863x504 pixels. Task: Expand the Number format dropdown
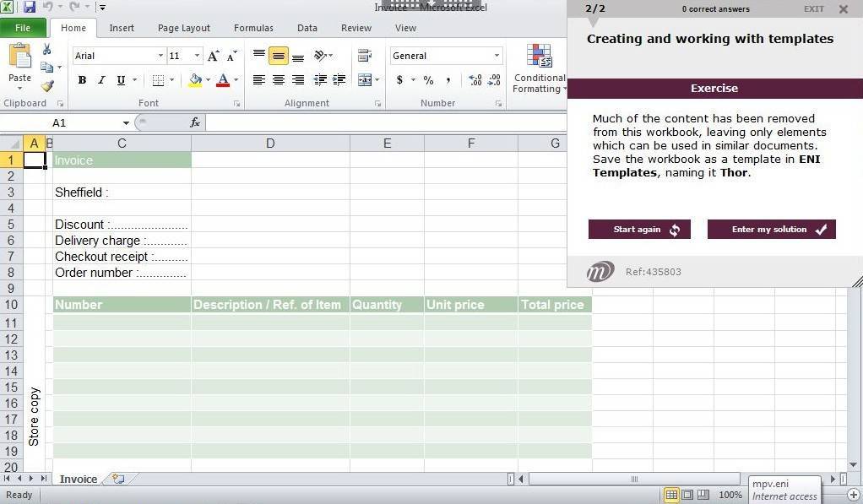[x=497, y=56]
